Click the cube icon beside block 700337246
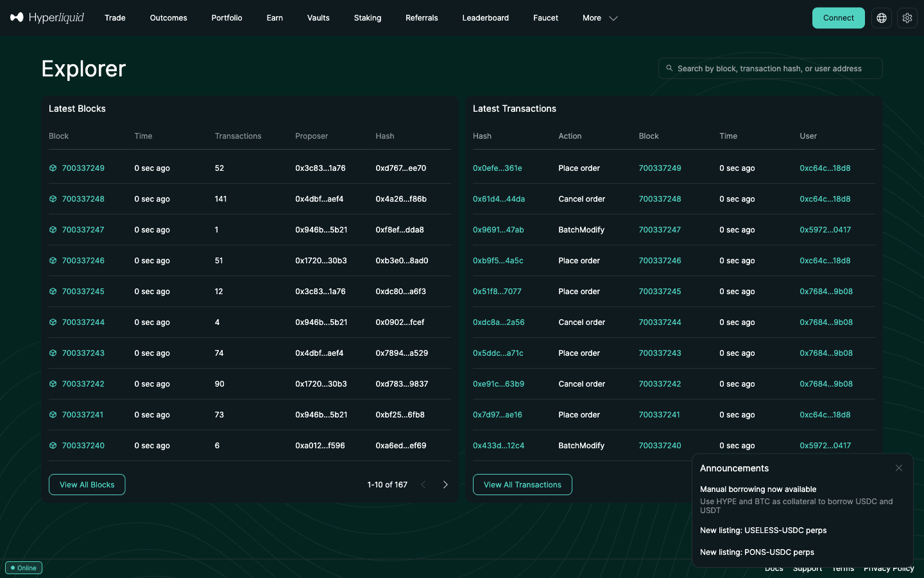Image resolution: width=924 pixels, height=578 pixels. click(53, 261)
